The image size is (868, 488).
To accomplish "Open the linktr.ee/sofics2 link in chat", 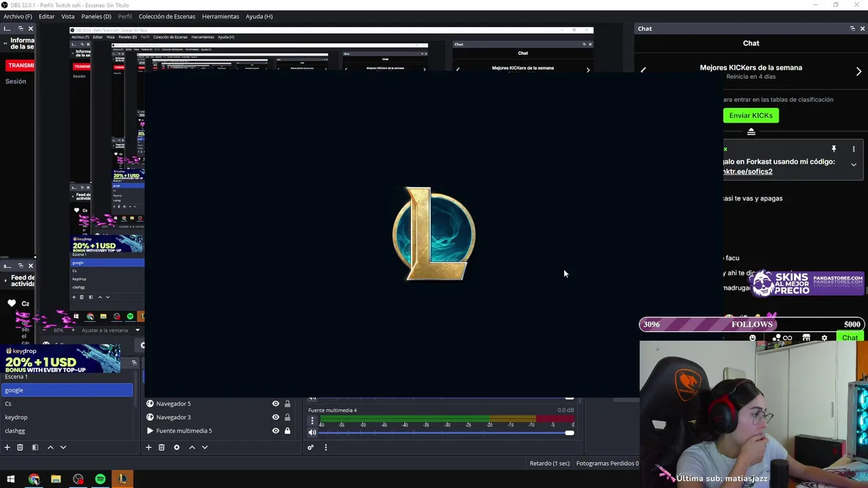I will [x=748, y=171].
